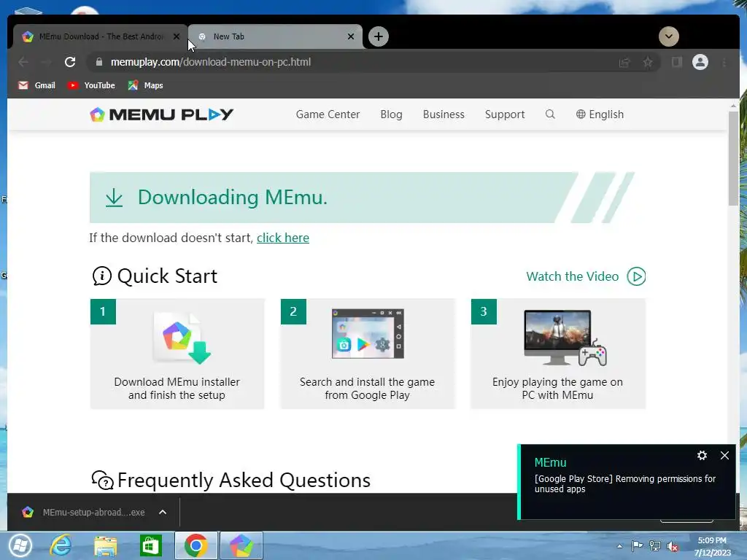
Task: Open Blog menu item
Action: point(391,114)
